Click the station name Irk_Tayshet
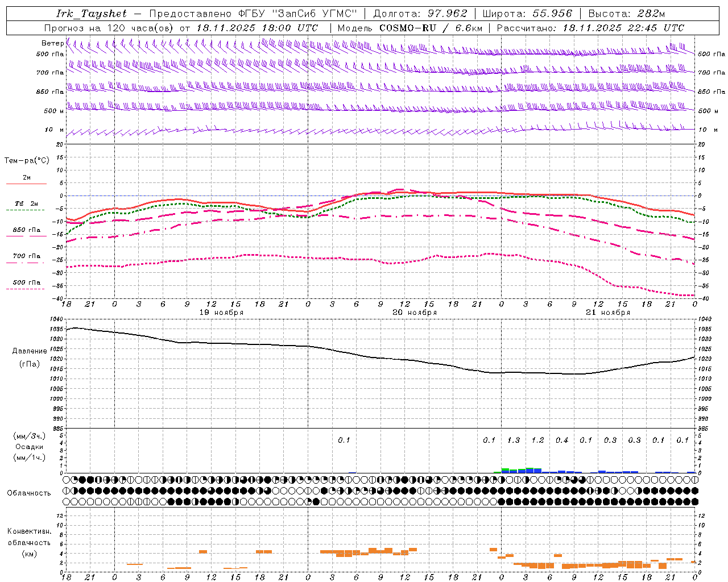Viewport: 728px width, 582px height. click(92, 14)
